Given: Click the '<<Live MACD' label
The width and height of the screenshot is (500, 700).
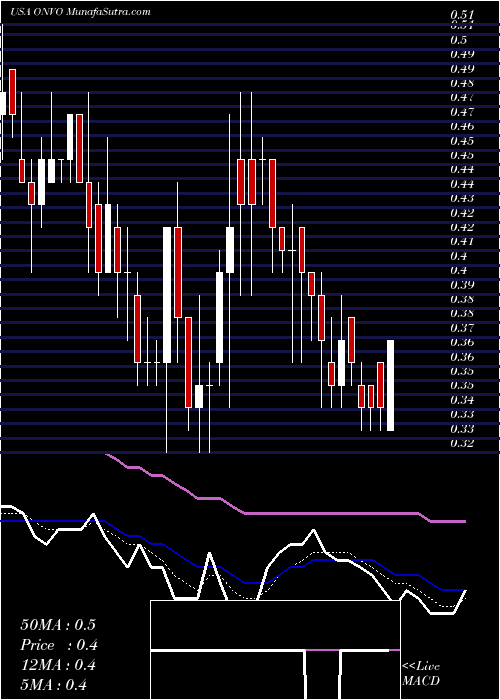Looking at the screenshot, I should point(421,674).
